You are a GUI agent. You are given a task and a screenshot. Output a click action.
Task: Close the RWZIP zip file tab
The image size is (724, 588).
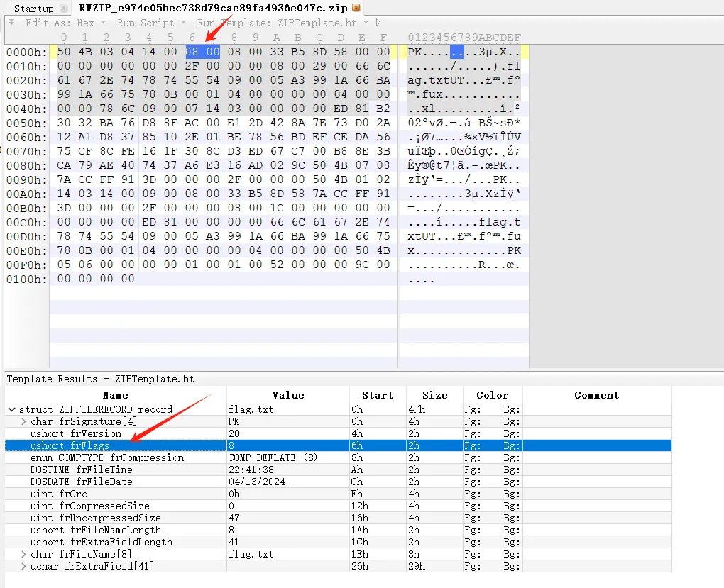point(356,8)
